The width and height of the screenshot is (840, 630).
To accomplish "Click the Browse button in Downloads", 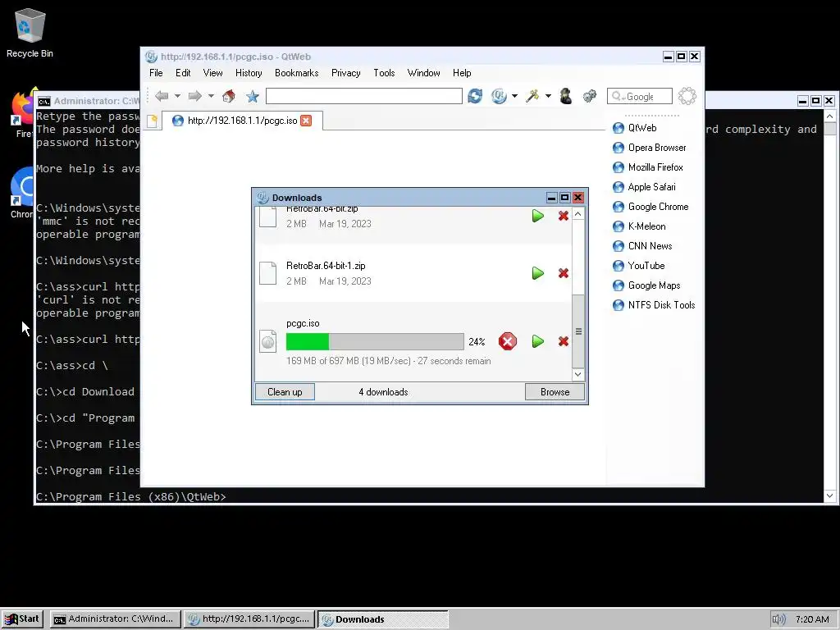I will (x=555, y=392).
